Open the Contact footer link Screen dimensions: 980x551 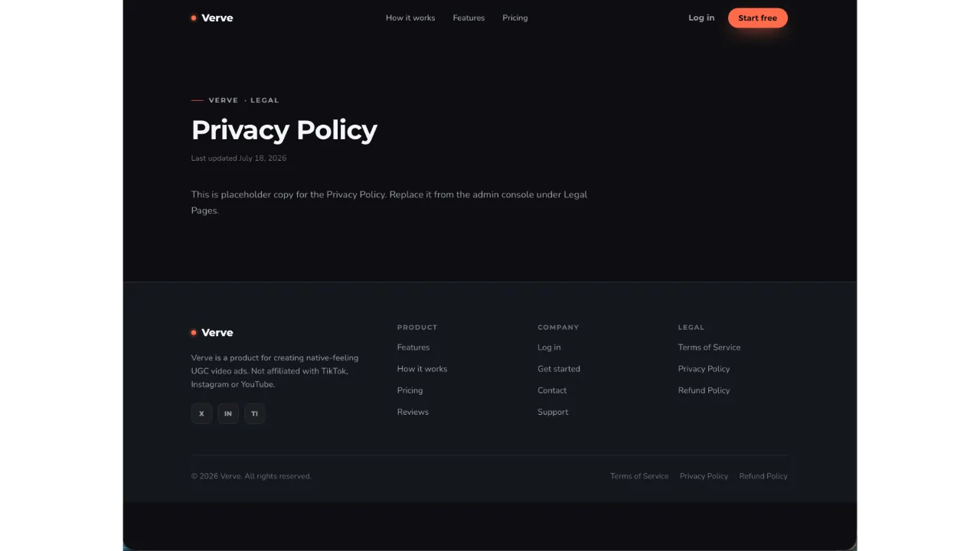pyautogui.click(x=552, y=390)
